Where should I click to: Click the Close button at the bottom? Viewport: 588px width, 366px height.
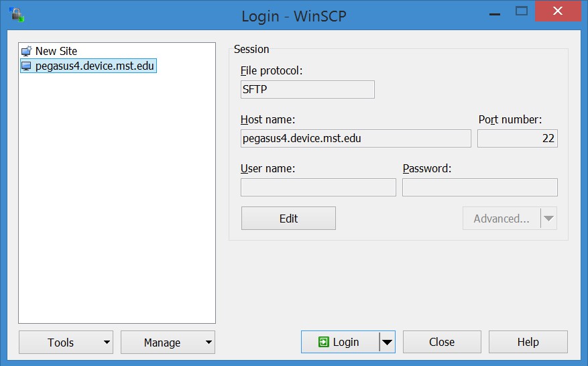[x=442, y=342]
